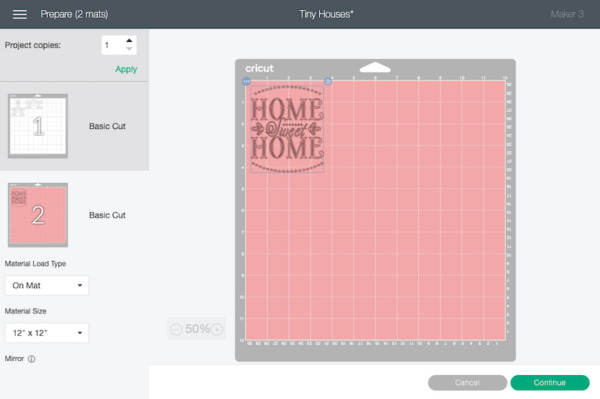
Task: Open the hamburger menu
Action: tap(20, 14)
